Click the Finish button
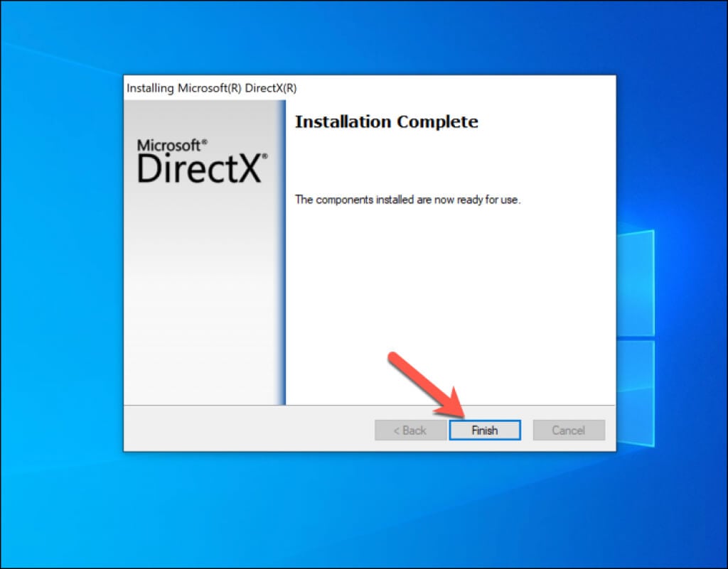728x569 pixels. (x=485, y=430)
